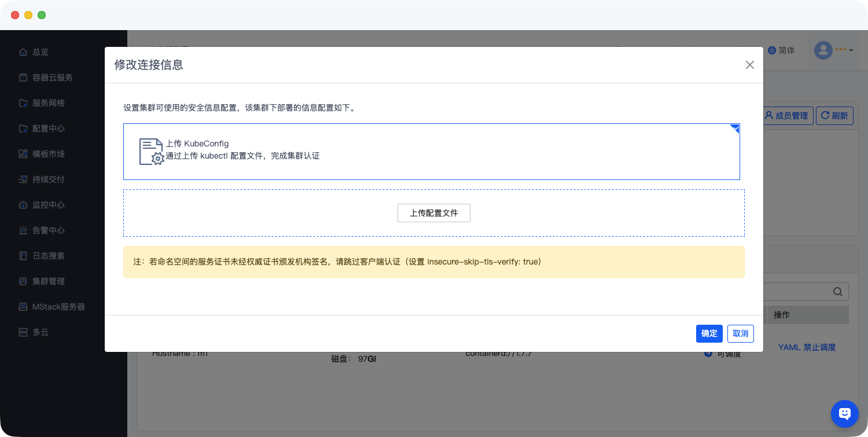Click the 禁止调度 link

click(819, 347)
